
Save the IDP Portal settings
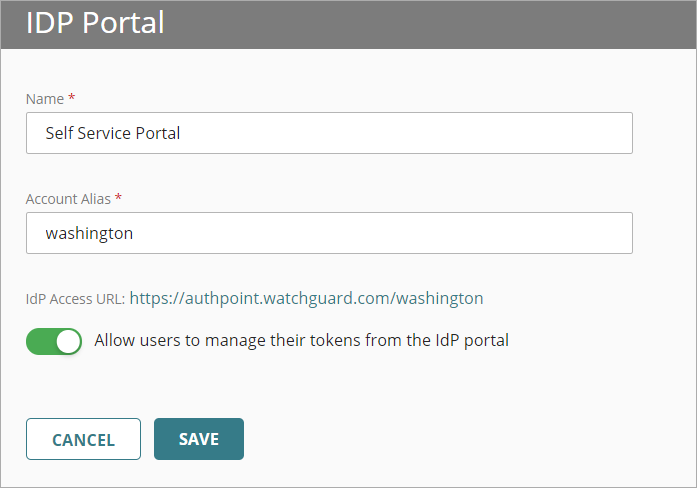(x=199, y=439)
